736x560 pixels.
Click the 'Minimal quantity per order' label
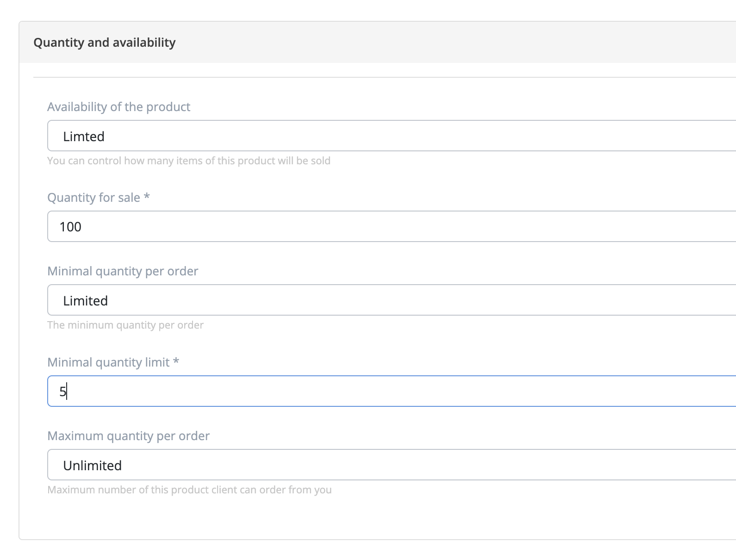[x=123, y=271]
